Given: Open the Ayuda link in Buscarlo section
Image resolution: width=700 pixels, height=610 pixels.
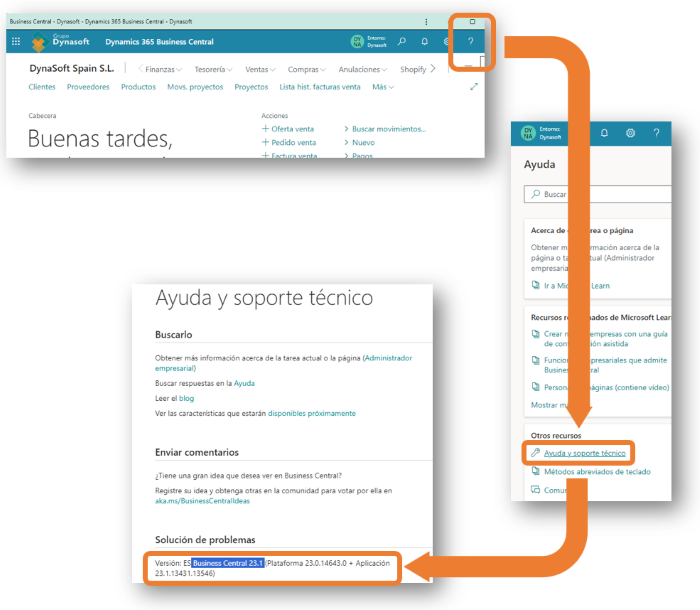Looking at the screenshot, I should pyautogui.click(x=244, y=383).
